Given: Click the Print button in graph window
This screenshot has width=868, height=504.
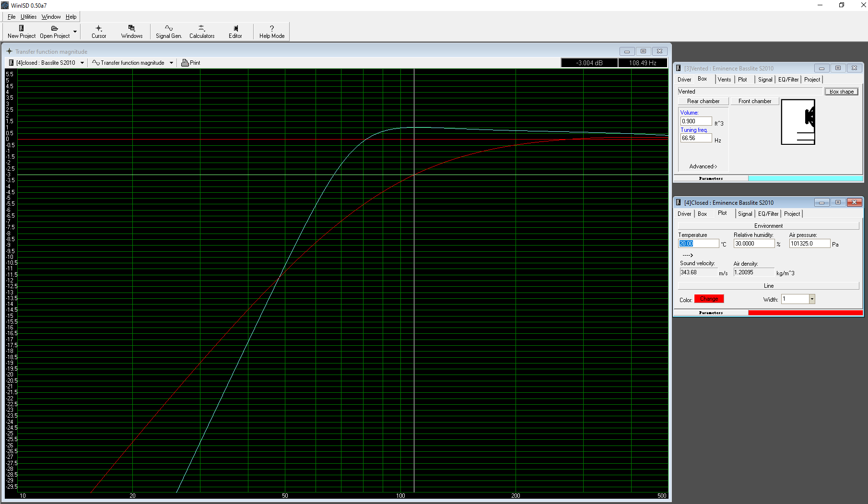Looking at the screenshot, I should pyautogui.click(x=191, y=63).
